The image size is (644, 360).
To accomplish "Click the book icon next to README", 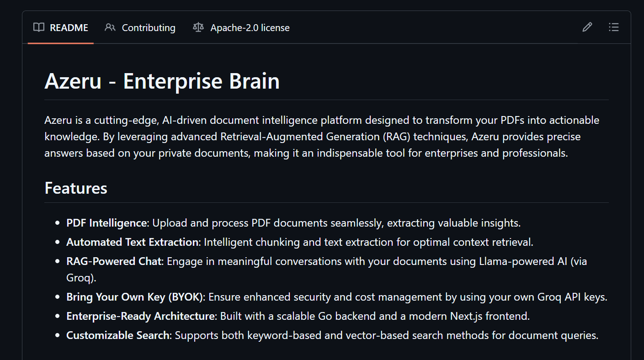I will 39,27.
